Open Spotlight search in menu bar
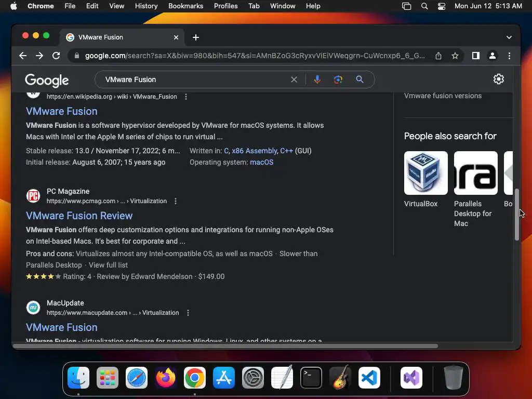Screen dimensions: 532x399 pyautogui.click(x=424, y=6)
